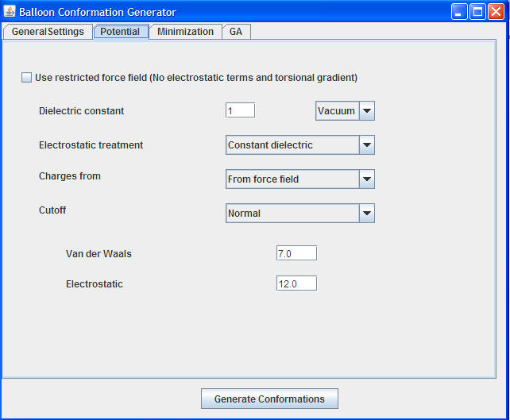Maximize the Balloon Conformation Generator window
The image size is (510, 420).
[478, 12]
